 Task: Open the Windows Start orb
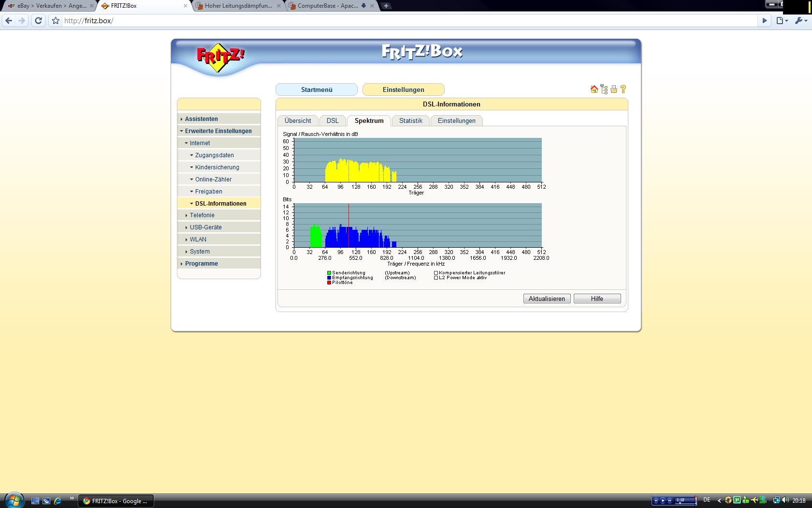tap(14, 500)
